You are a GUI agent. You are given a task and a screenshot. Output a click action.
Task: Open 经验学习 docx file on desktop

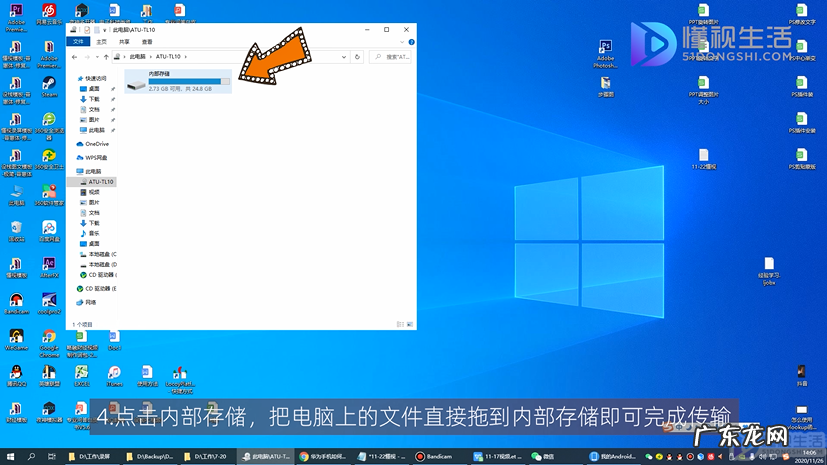(x=769, y=271)
